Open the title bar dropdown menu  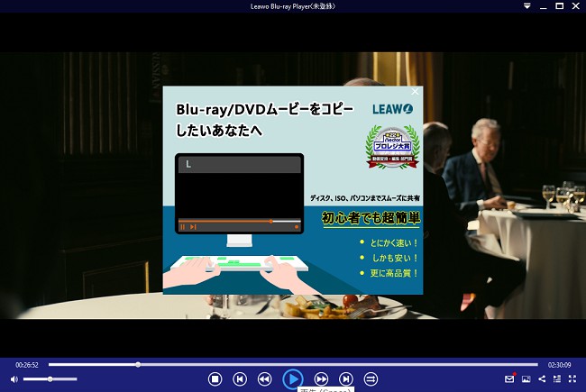(x=527, y=6)
